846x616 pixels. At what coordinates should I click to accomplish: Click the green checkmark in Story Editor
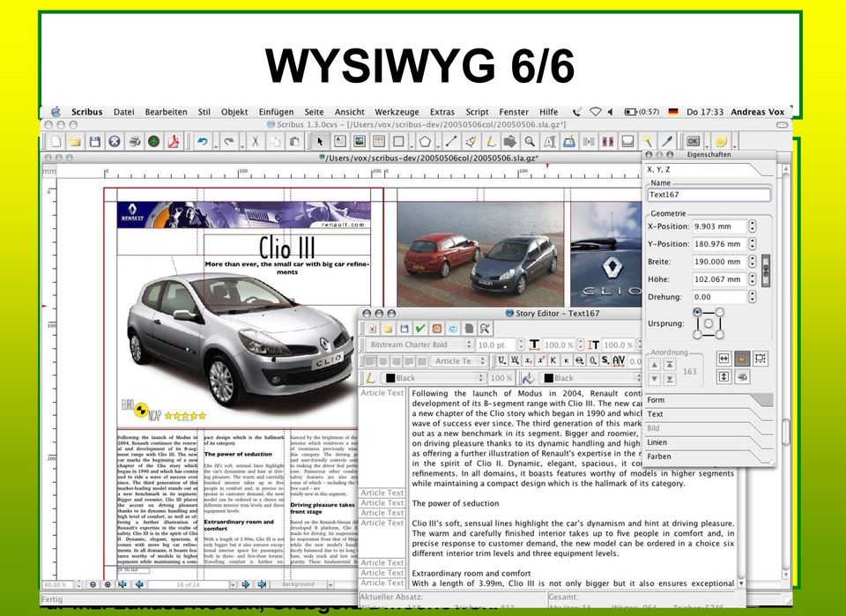pyautogui.click(x=420, y=328)
